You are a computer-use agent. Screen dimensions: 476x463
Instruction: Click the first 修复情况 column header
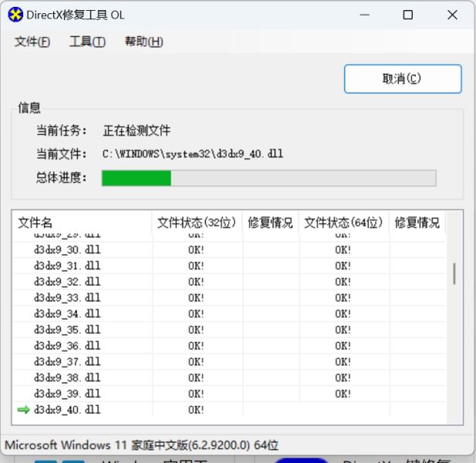271,222
